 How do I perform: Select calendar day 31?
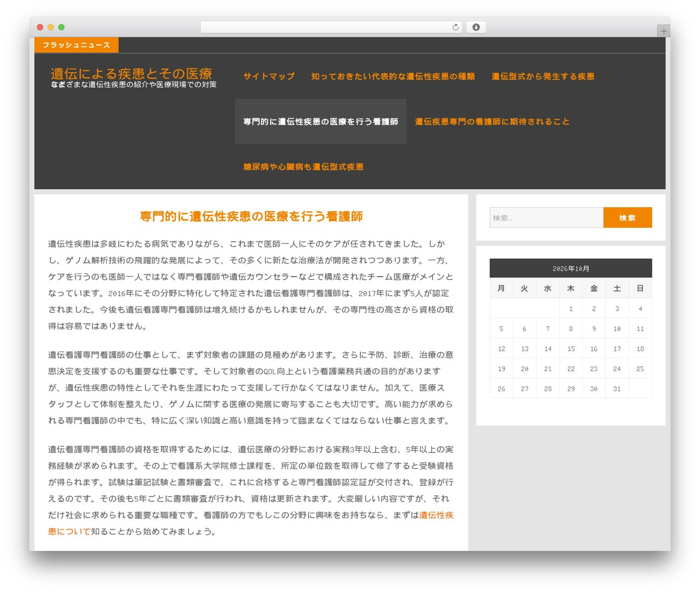617,389
